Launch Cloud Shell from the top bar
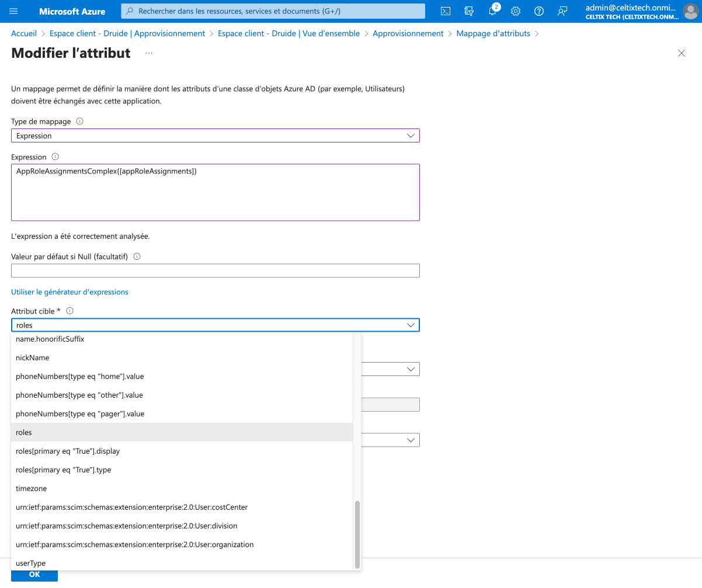This screenshot has width=702, height=588. (x=446, y=11)
